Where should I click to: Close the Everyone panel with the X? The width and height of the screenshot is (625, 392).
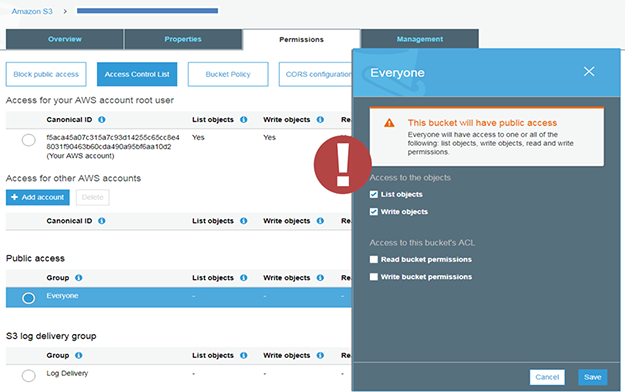coord(589,72)
